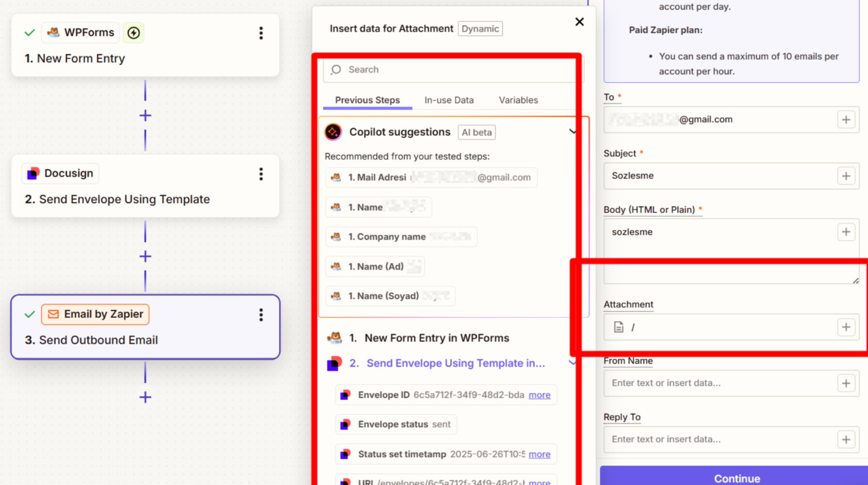The image size is (868, 485).
Task: Click the WPForms app badge in step 1
Action: [x=81, y=33]
